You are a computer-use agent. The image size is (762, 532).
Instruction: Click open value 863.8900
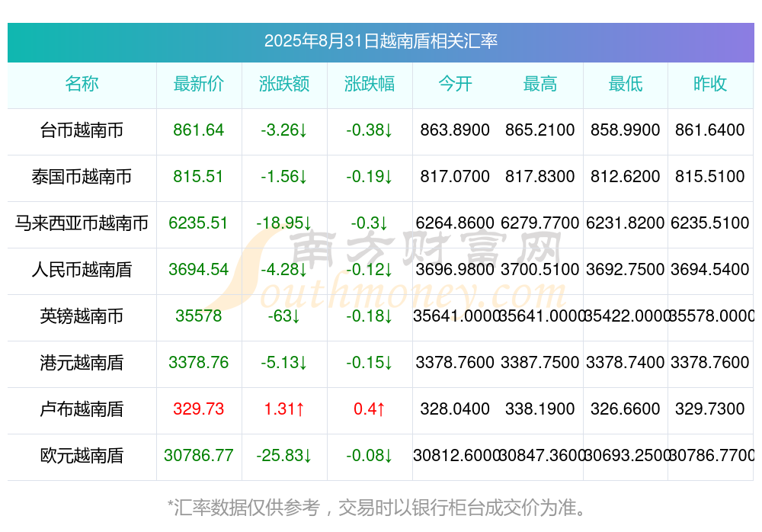pos(455,130)
